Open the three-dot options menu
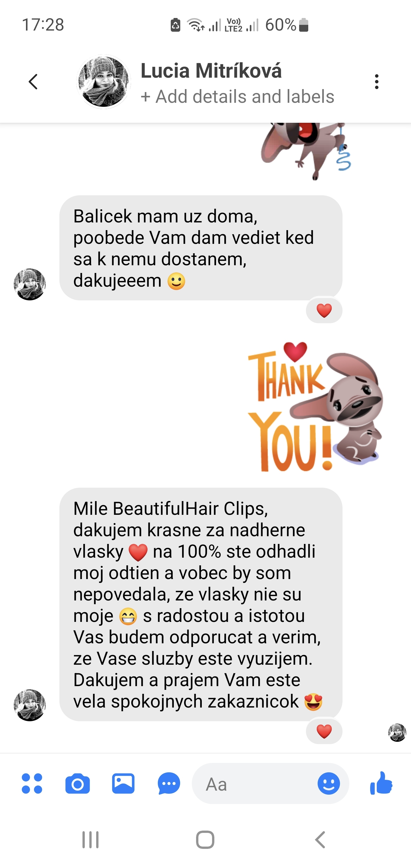The height and width of the screenshot is (868, 411). (x=377, y=82)
